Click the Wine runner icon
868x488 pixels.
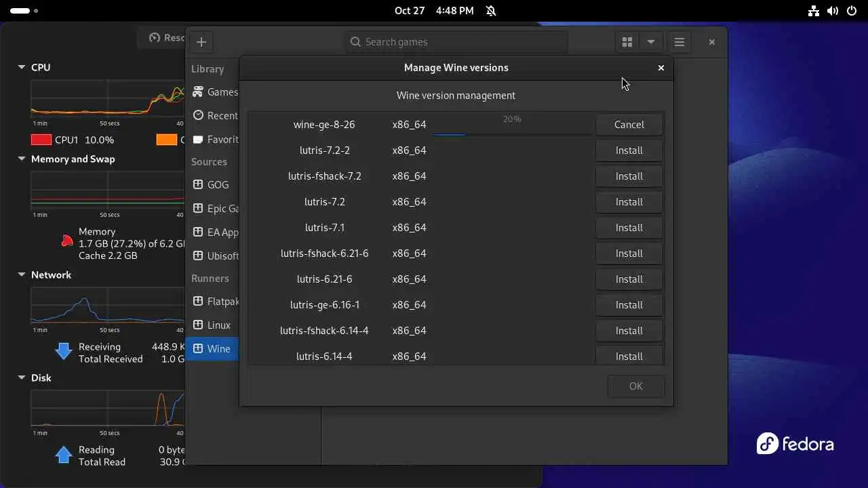(198, 348)
